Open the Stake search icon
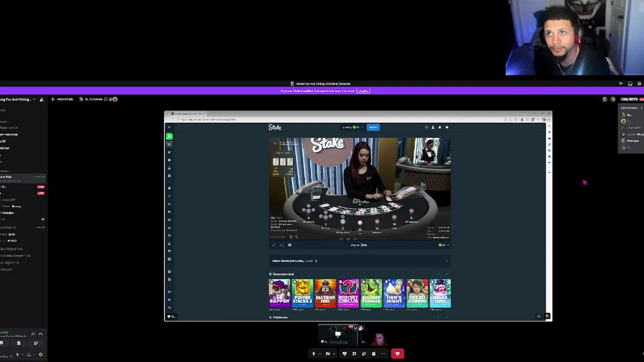 (x=426, y=127)
